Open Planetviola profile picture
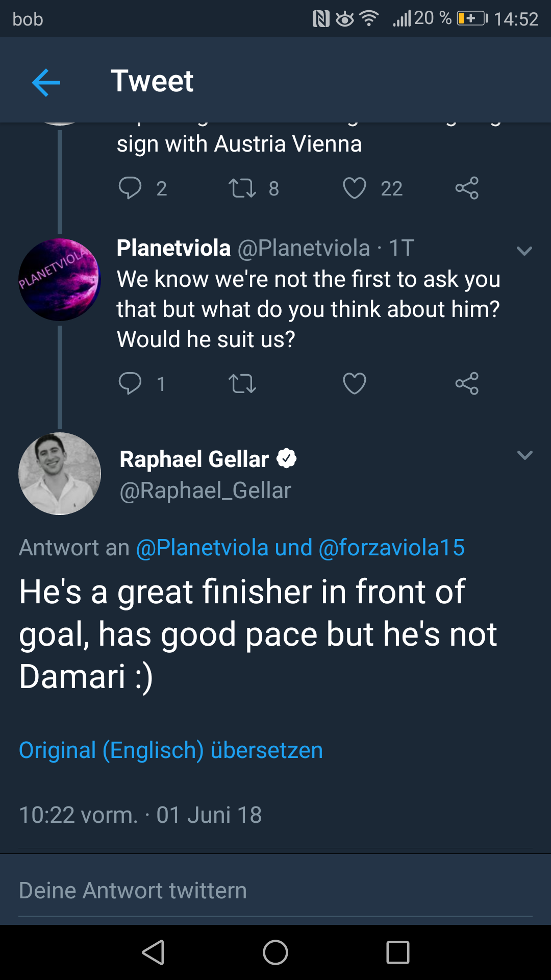The height and width of the screenshot is (980, 551). [60, 280]
